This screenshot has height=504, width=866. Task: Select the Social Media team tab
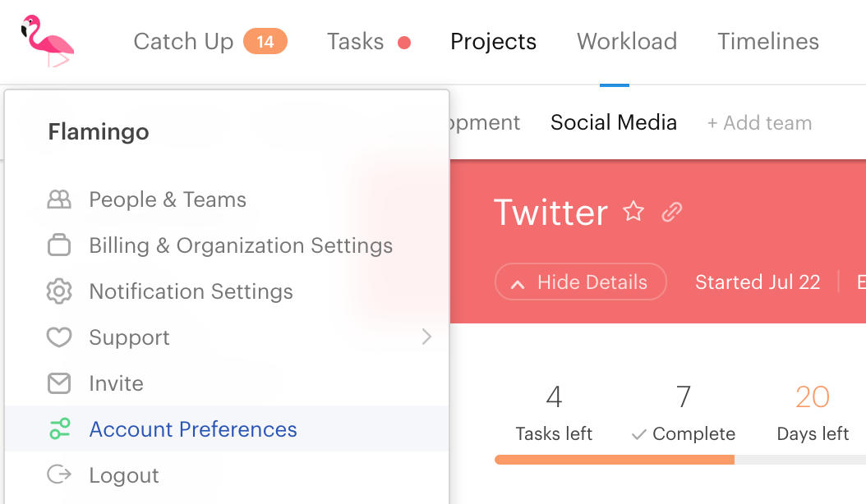click(x=614, y=122)
